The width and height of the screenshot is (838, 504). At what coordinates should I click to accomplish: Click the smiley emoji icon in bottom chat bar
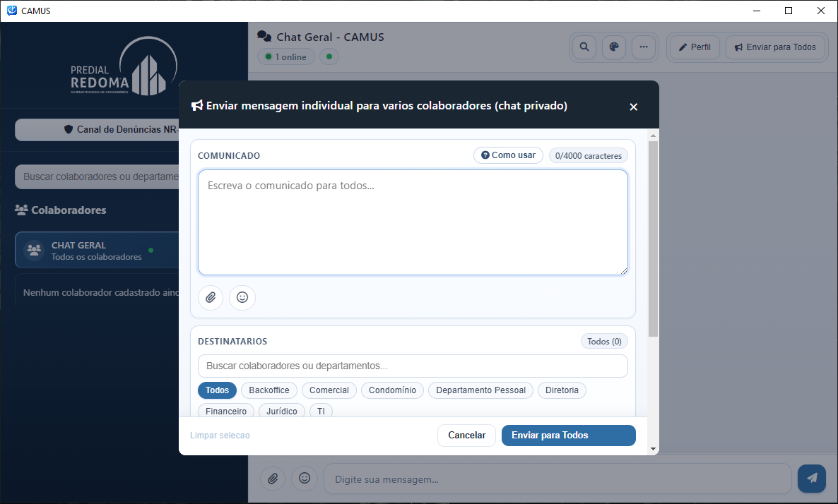(304, 478)
